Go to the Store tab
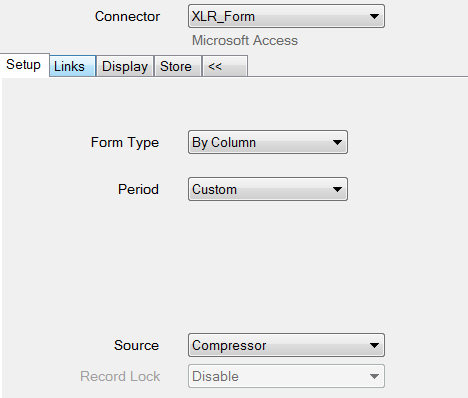 177,66
